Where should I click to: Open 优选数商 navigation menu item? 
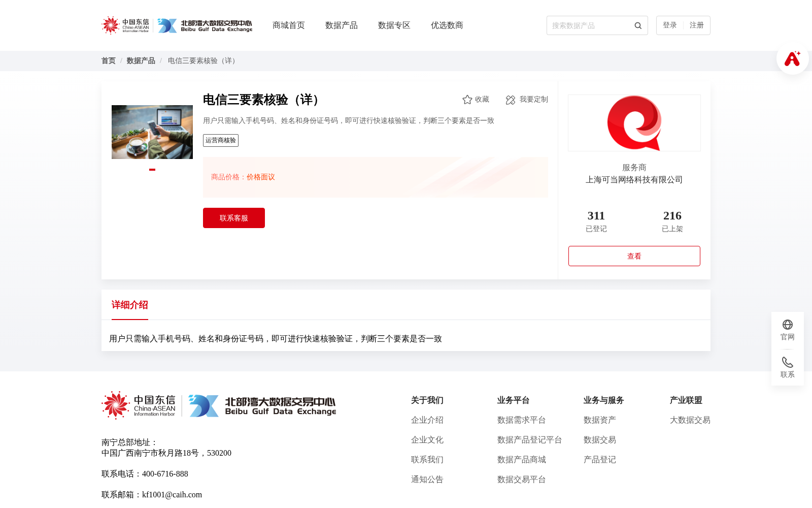click(447, 25)
